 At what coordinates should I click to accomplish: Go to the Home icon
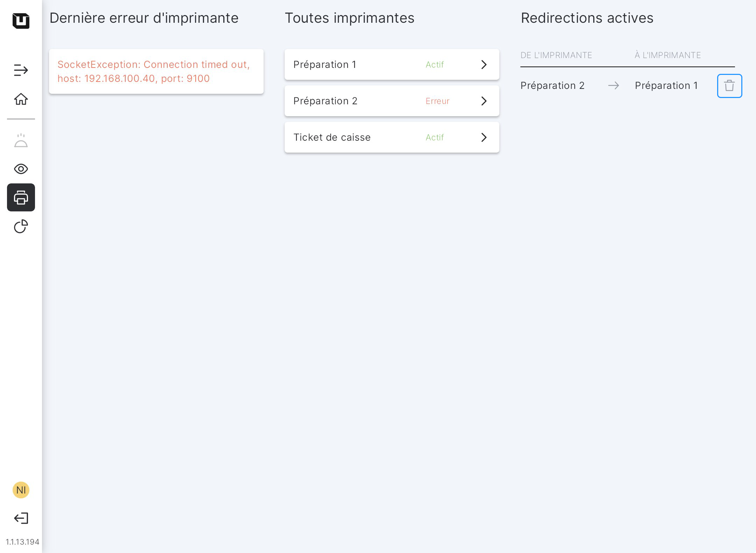click(x=21, y=99)
